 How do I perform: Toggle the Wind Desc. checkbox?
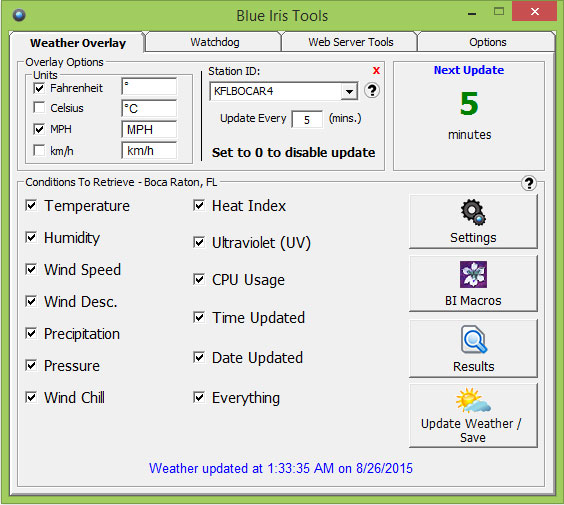click(31, 301)
